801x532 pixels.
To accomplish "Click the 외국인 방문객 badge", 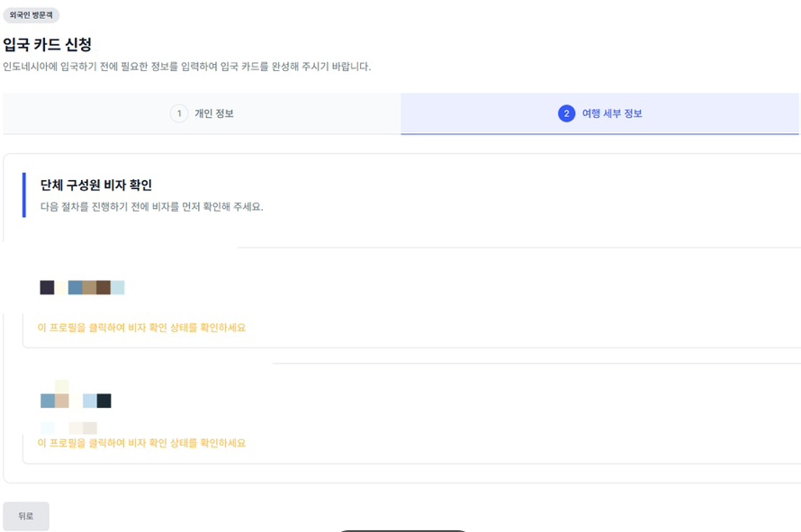I will click(31, 15).
